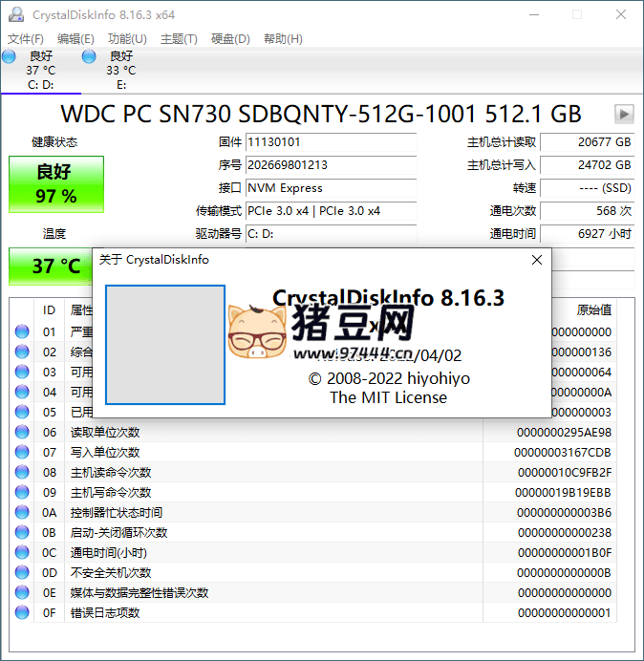The width and height of the screenshot is (644, 661).
Task: Select the 写入单位次数 attribute row
Action: pyautogui.click(x=105, y=453)
